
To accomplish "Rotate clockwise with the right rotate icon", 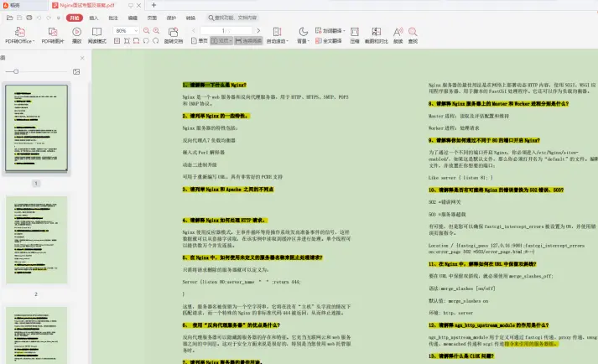I will point(156,41).
